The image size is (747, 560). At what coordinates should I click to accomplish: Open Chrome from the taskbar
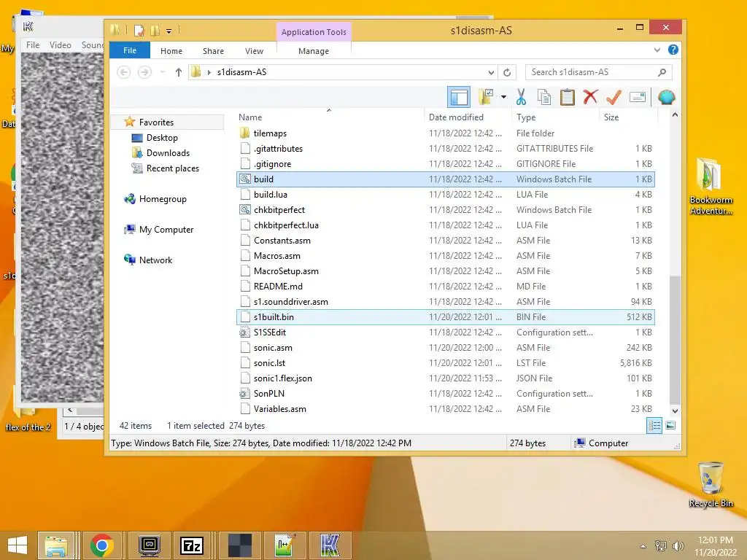click(102, 545)
